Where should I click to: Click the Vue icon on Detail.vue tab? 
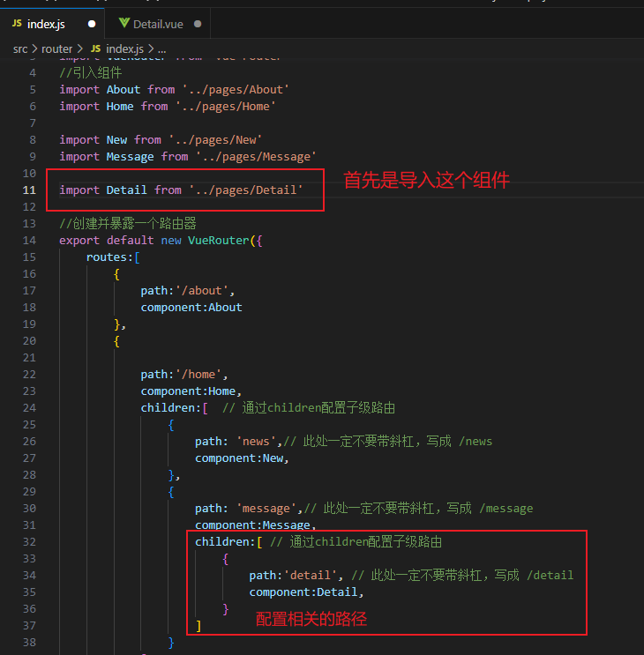(124, 23)
